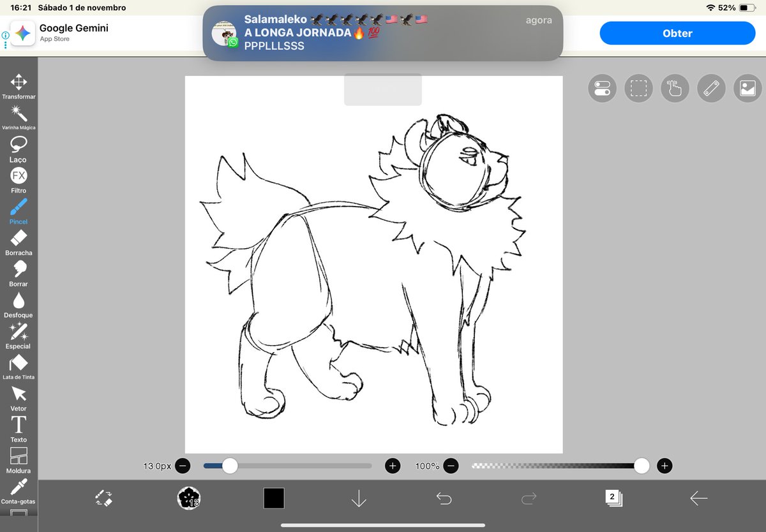
Task: Open the Layers panel
Action: click(x=613, y=498)
